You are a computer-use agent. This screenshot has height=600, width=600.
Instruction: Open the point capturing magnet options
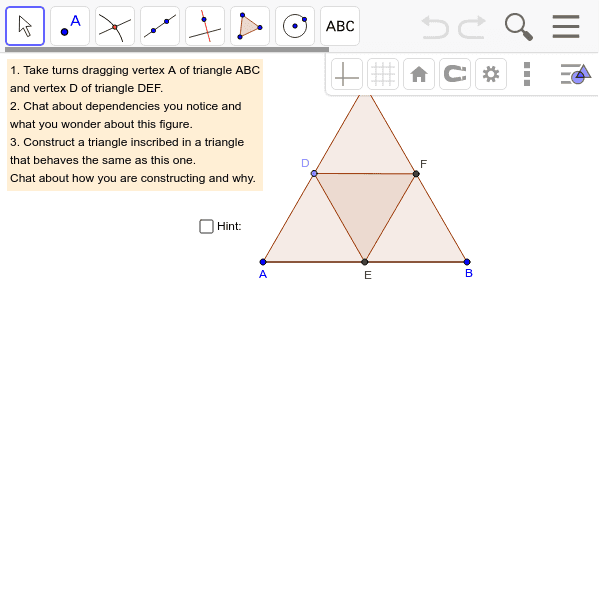pyautogui.click(x=455, y=74)
